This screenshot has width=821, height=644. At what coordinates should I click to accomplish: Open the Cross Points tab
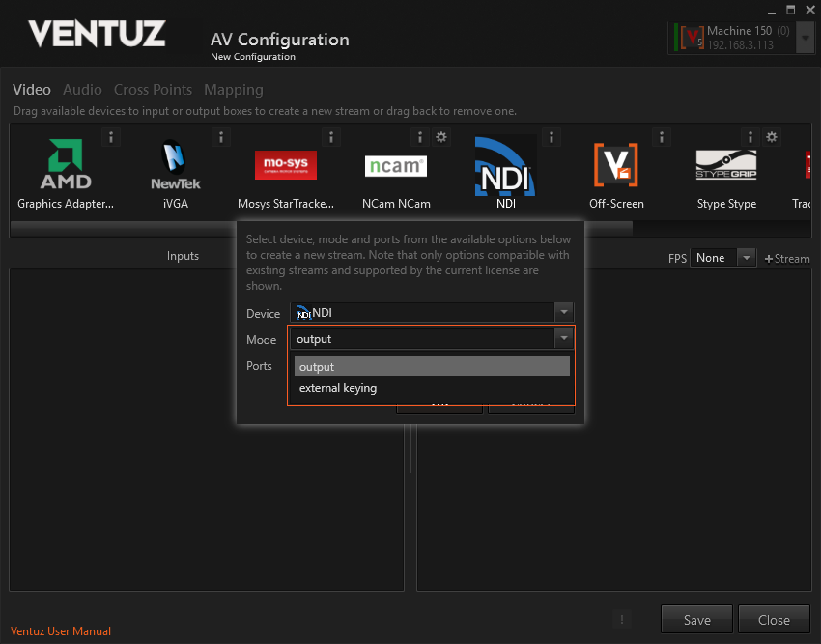[153, 90]
